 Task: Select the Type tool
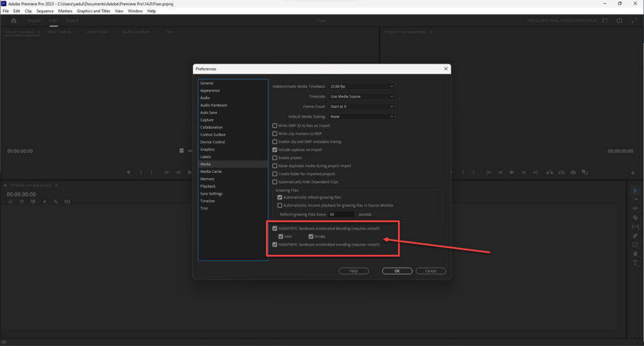[635, 262]
